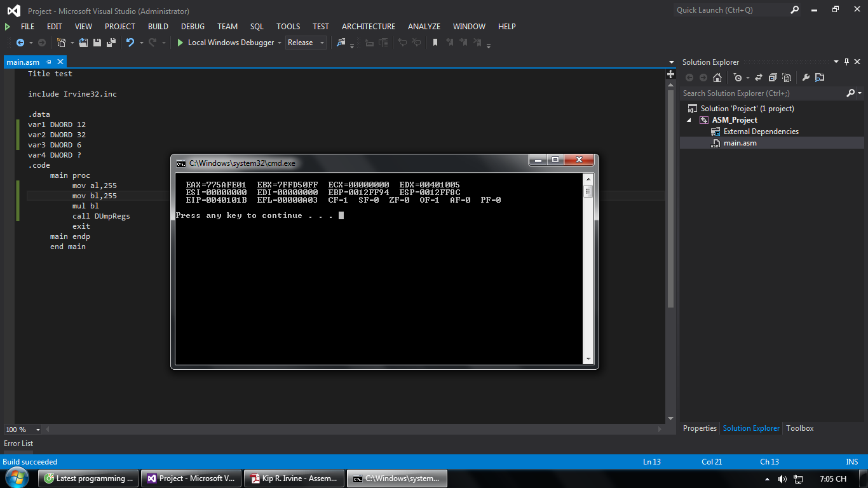Toggle the bookmark icon in toolbar
Viewport: 868px width, 488px height.
pos(435,43)
